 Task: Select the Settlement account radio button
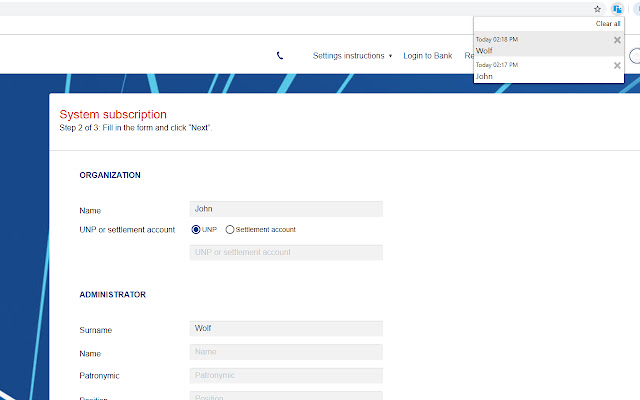click(x=230, y=229)
